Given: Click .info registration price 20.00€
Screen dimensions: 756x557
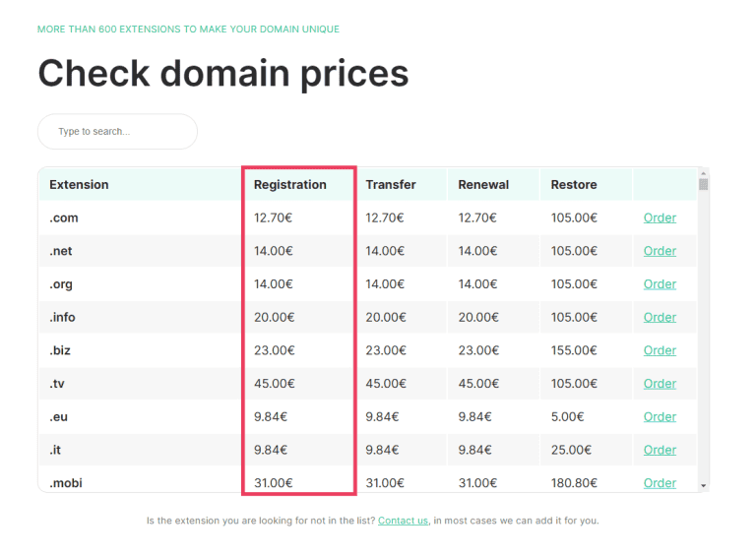Looking at the screenshot, I should (275, 318).
